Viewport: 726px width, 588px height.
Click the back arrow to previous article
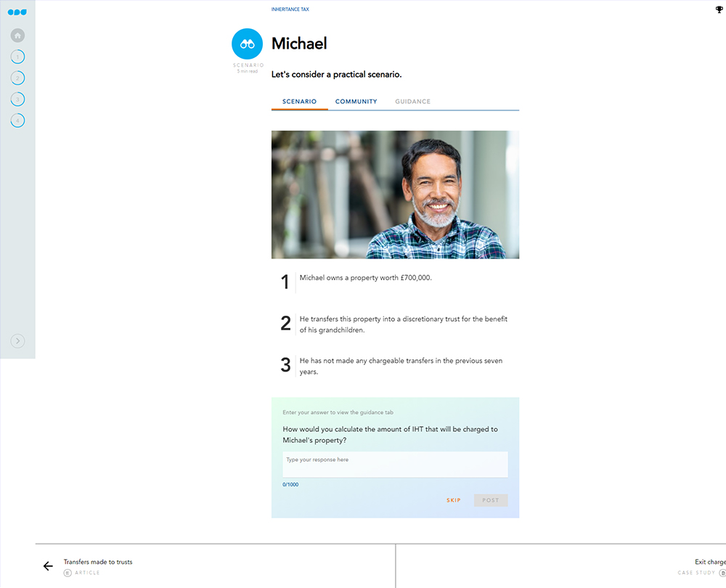coord(48,566)
